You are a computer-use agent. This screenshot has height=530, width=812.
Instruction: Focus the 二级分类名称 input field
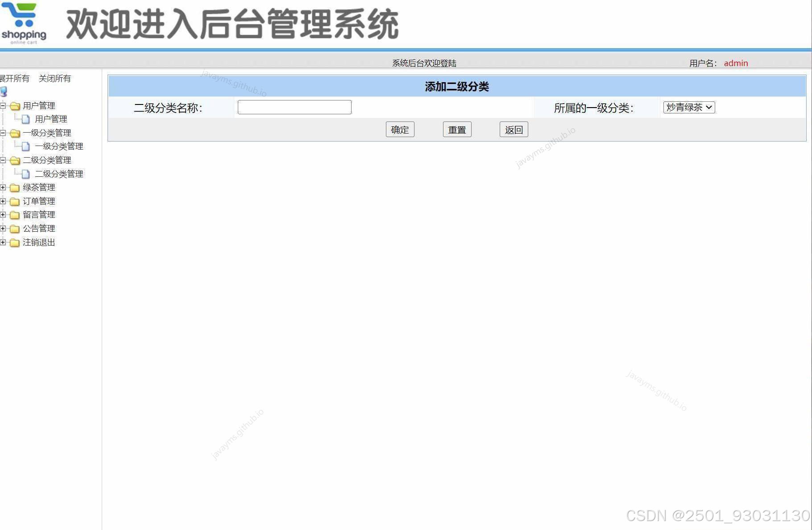click(x=294, y=107)
